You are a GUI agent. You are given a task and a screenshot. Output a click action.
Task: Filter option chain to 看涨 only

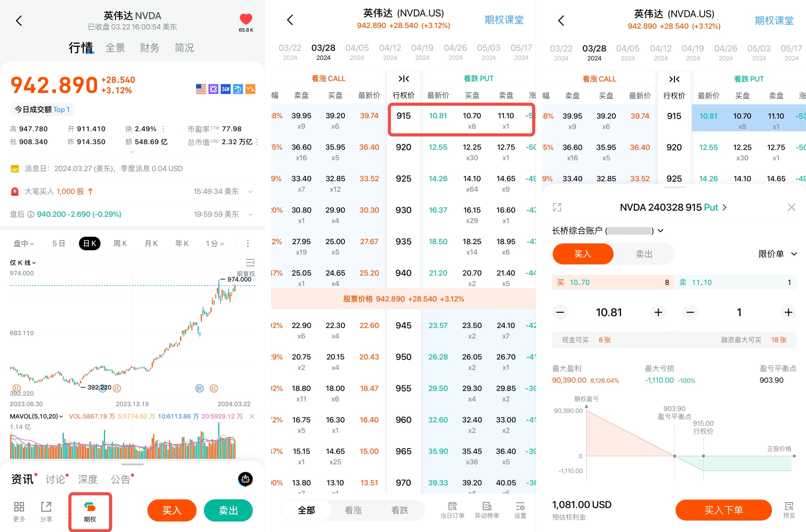click(x=353, y=510)
